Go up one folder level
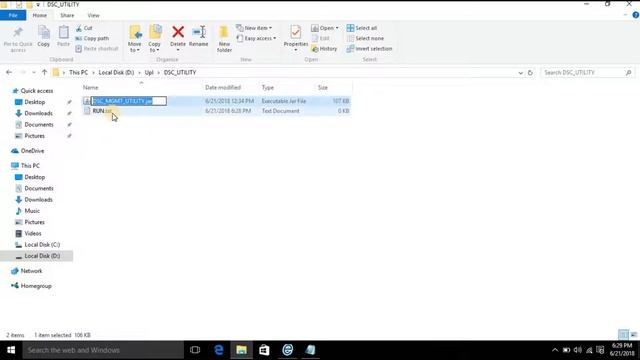This screenshot has width=640, height=360. 44,72
